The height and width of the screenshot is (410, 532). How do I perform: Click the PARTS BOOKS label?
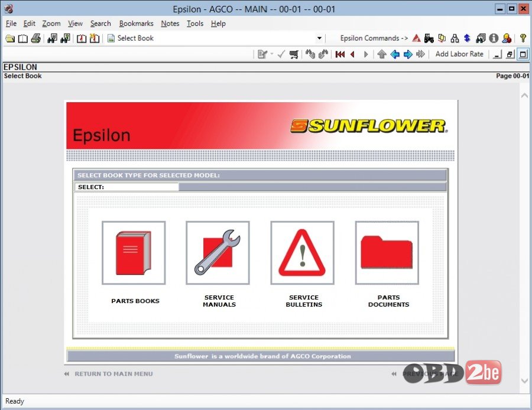135,301
